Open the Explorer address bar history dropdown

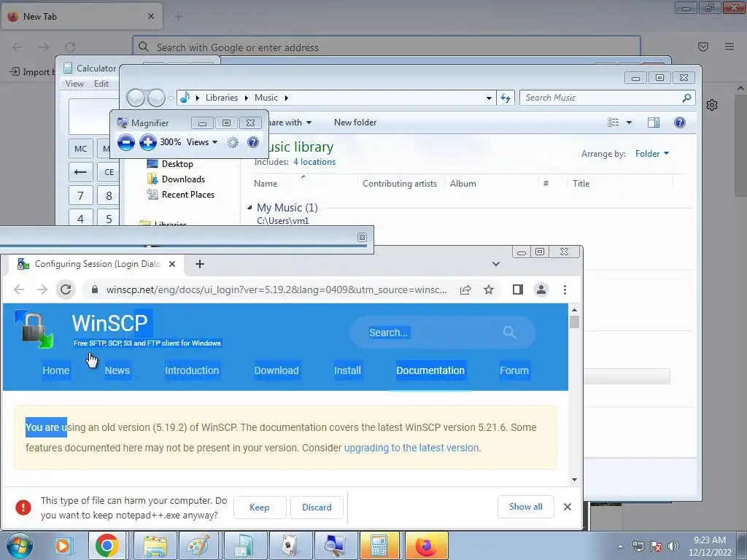[489, 98]
